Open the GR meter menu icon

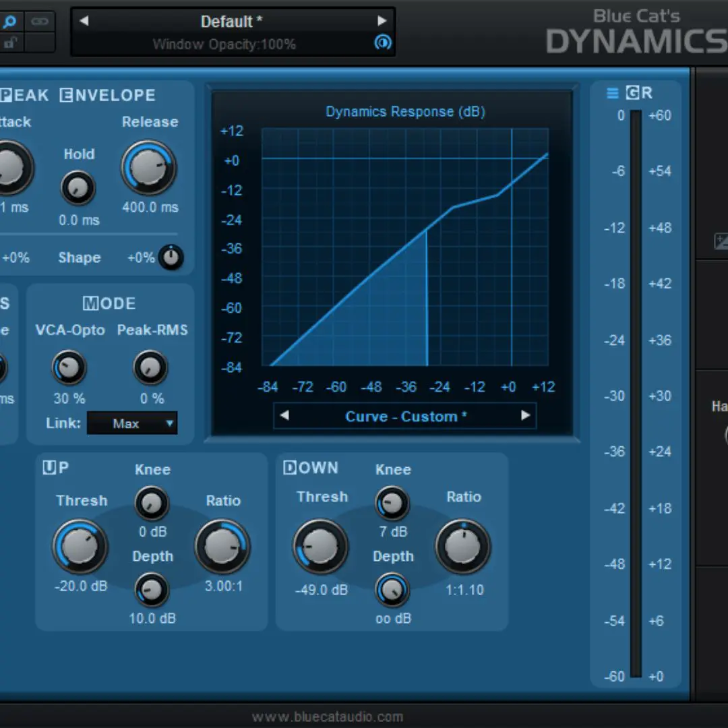[612, 93]
